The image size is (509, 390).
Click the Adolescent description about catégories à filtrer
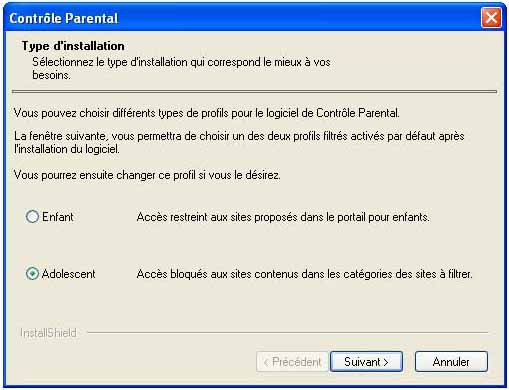305,274
